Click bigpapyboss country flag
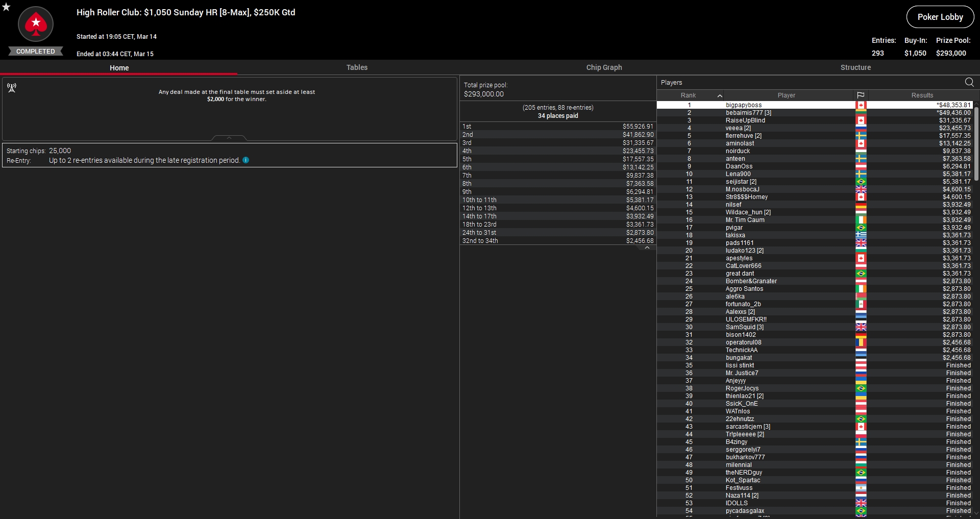 point(861,105)
